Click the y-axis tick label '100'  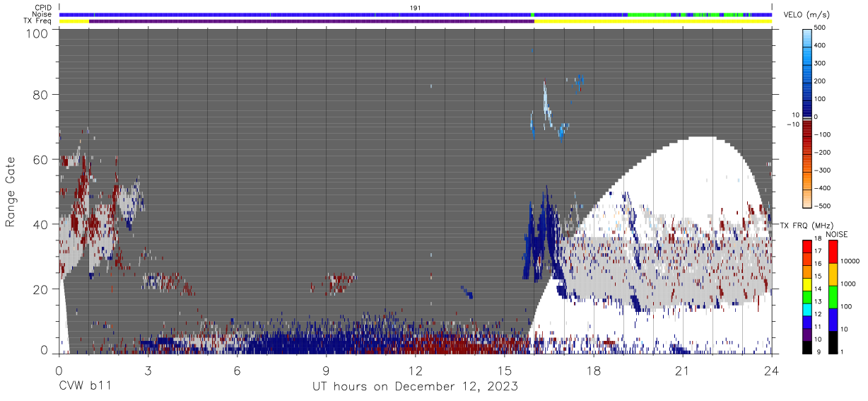[37, 33]
